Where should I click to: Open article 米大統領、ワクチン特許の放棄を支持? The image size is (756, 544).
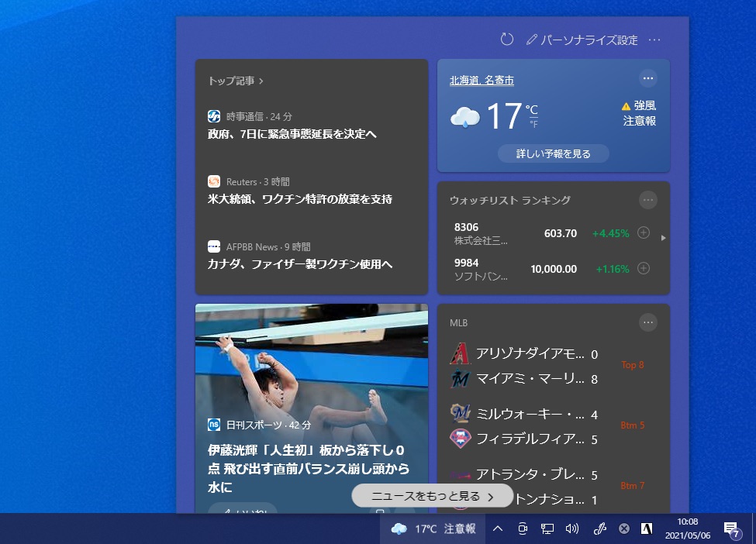[x=300, y=199]
